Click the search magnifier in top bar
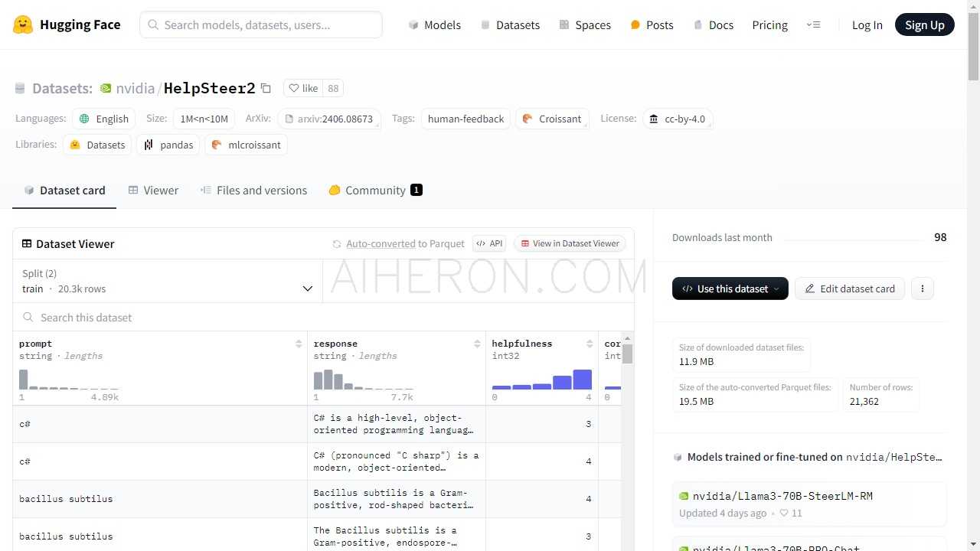 coord(153,24)
